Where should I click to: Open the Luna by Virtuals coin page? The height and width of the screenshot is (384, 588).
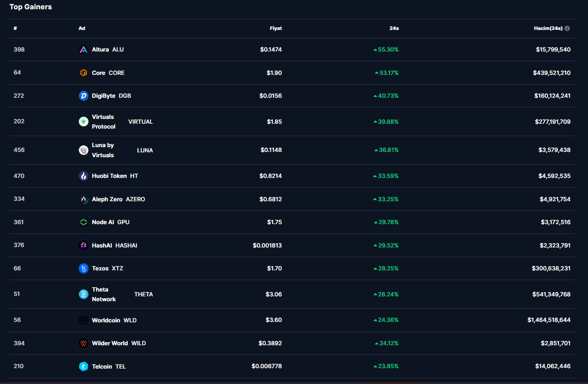pyautogui.click(x=103, y=150)
